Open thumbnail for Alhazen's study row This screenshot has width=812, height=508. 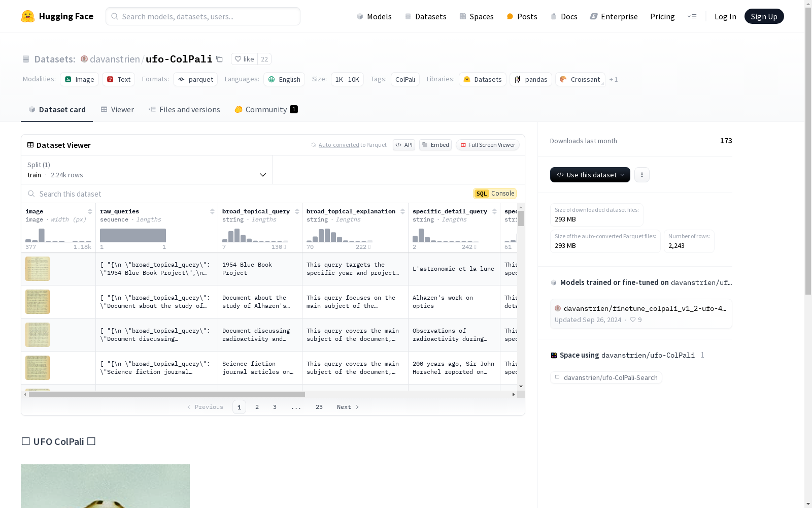coord(38,302)
